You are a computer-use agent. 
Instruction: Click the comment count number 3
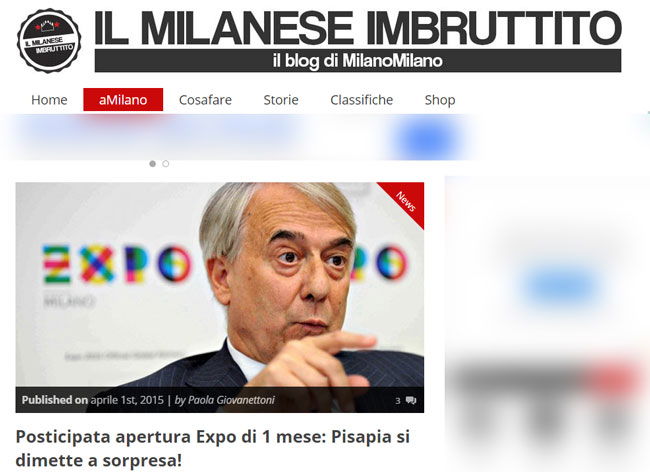[x=398, y=401]
